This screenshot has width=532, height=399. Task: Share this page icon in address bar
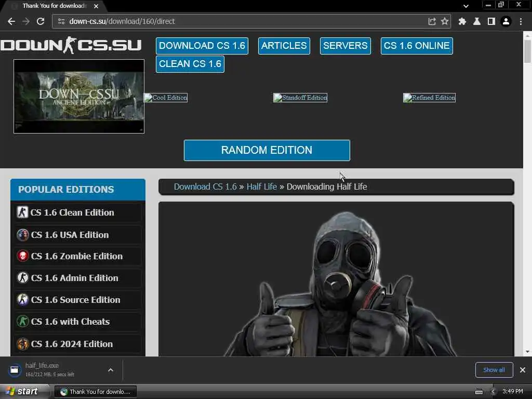[432, 21]
